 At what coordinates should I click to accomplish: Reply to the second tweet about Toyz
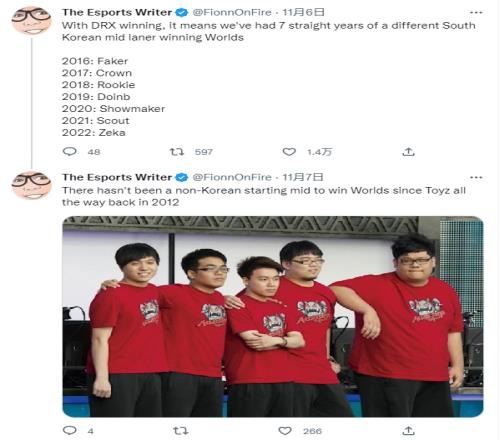pos(70,431)
